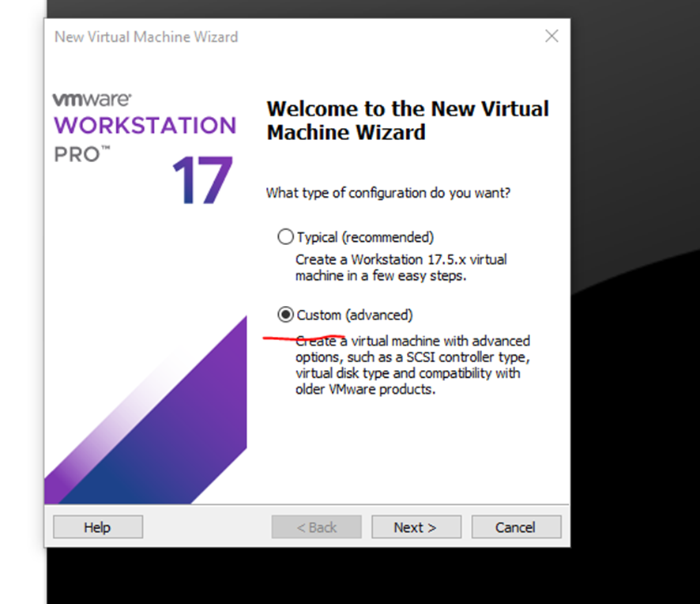Screen dimensions: 700x604
Task: Click the Cancel button
Action: 516,527
